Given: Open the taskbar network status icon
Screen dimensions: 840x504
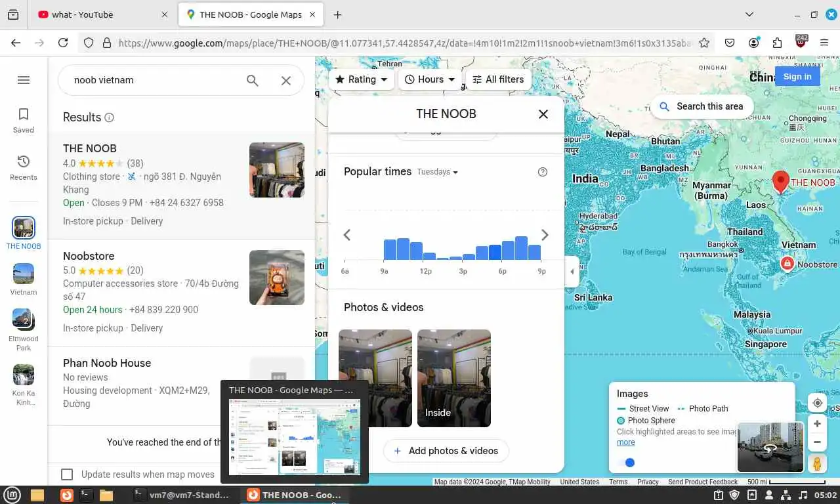Looking at the screenshot, I should tap(786, 495).
